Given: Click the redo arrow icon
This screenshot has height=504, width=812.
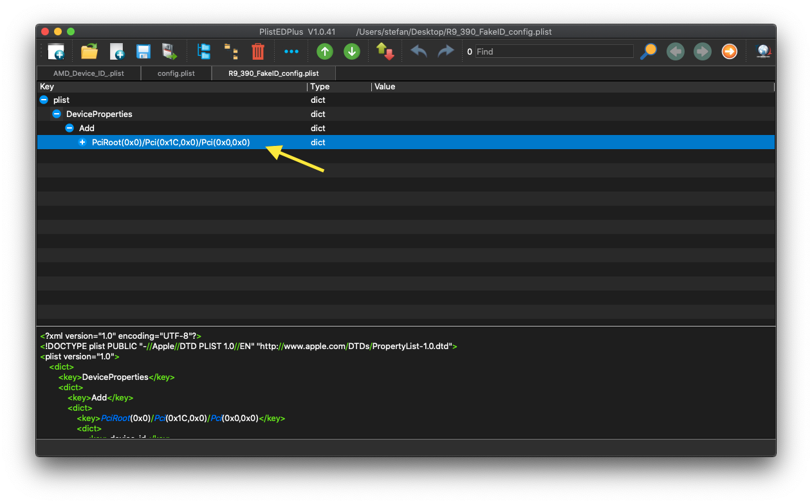Looking at the screenshot, I should click(445, 51).
